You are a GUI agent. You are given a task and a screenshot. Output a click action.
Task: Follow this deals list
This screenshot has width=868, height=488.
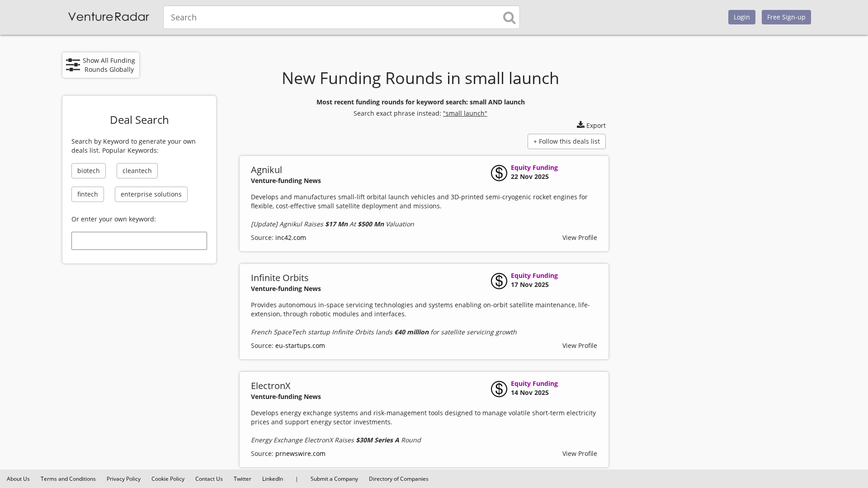[x=566, y=141]
